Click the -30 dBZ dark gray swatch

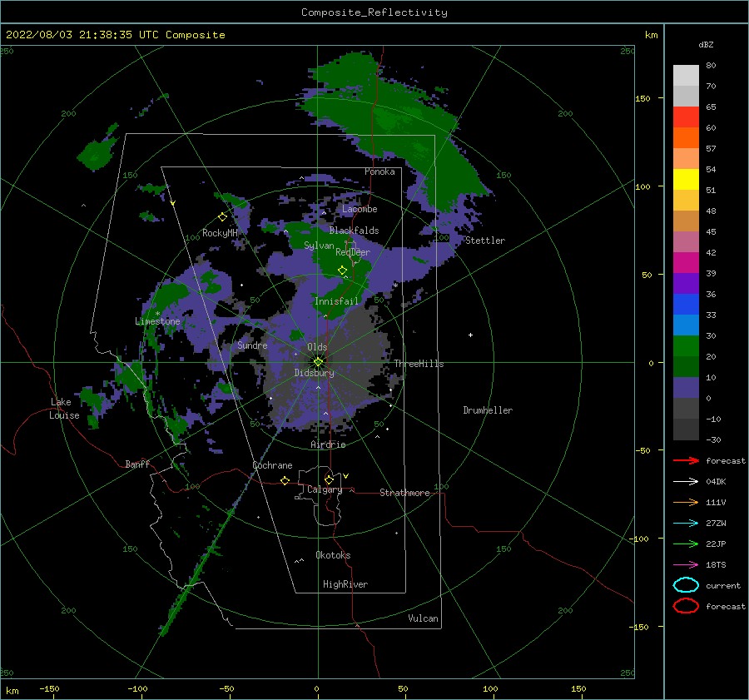pyautogui.click(x=686, y=429)
